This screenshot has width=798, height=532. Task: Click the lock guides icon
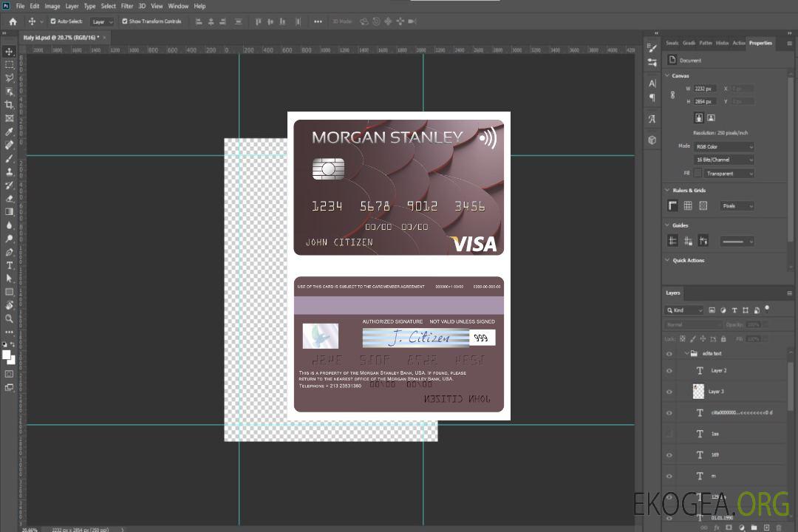pyautogui.click(x=688, y=241)
